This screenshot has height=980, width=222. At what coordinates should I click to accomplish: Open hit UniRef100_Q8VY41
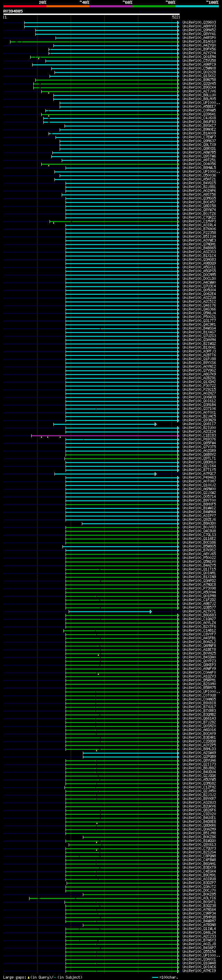(199, 34)
